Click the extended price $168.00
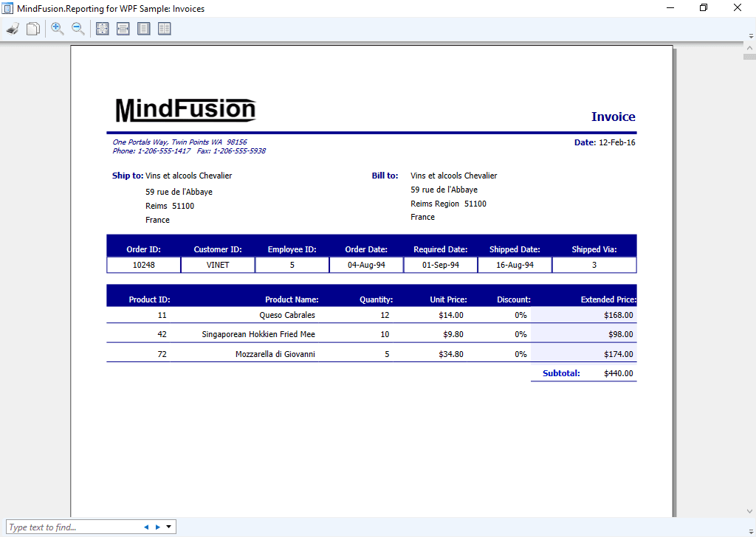This screenshot has width=756, height=537. click(619, 315)
